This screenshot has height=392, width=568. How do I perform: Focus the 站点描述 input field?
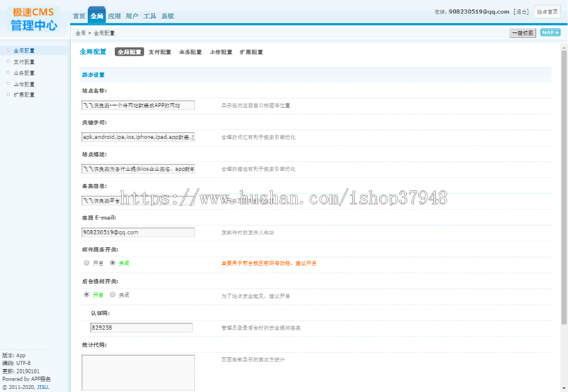[138, 168]
